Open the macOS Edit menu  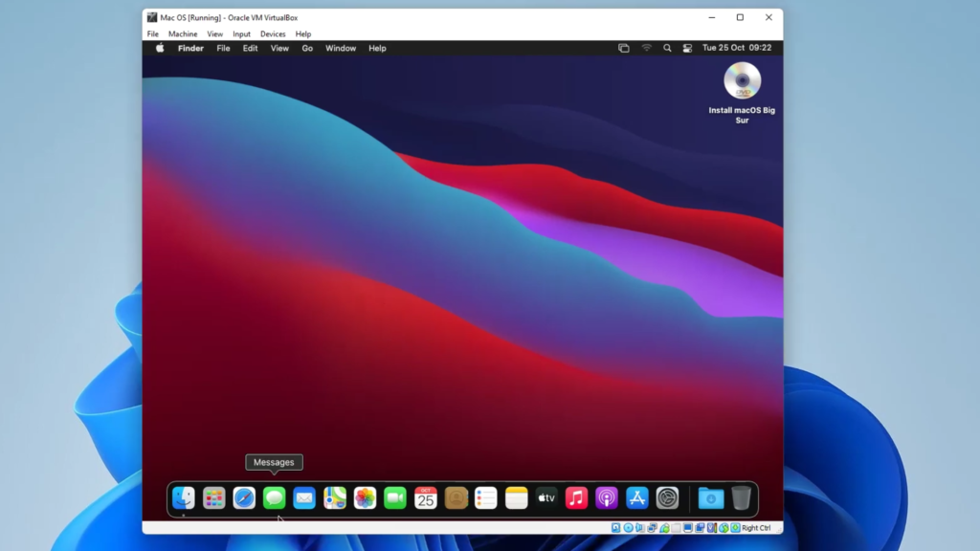(250, 48)
